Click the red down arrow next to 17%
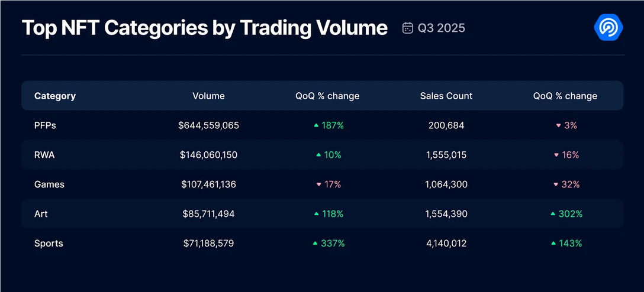 coord(318,184)
